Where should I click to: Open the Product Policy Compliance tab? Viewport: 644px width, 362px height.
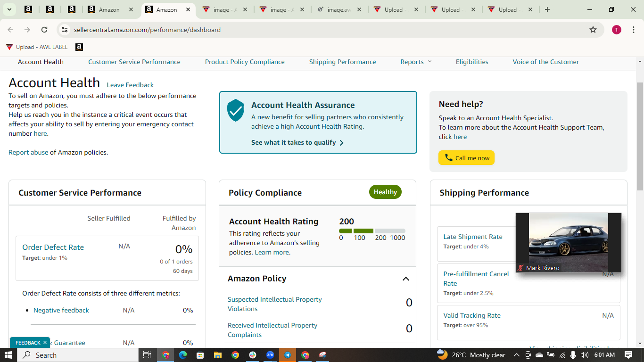click(245, 62)
